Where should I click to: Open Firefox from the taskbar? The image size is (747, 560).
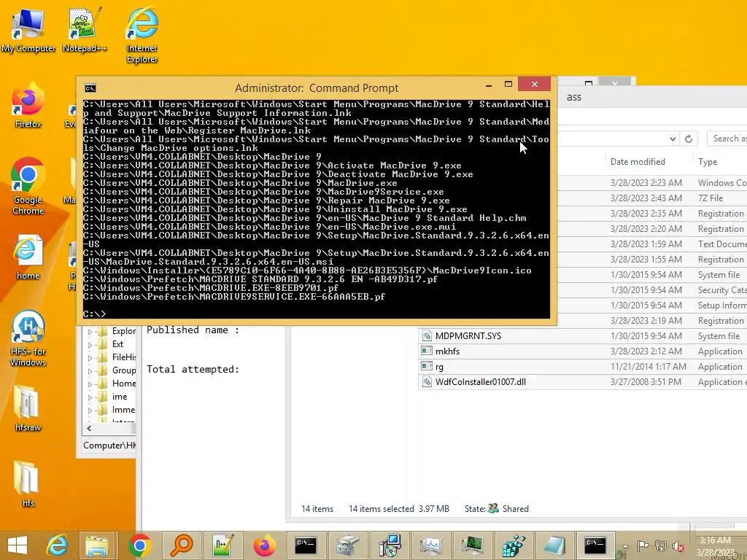(264, 545)
